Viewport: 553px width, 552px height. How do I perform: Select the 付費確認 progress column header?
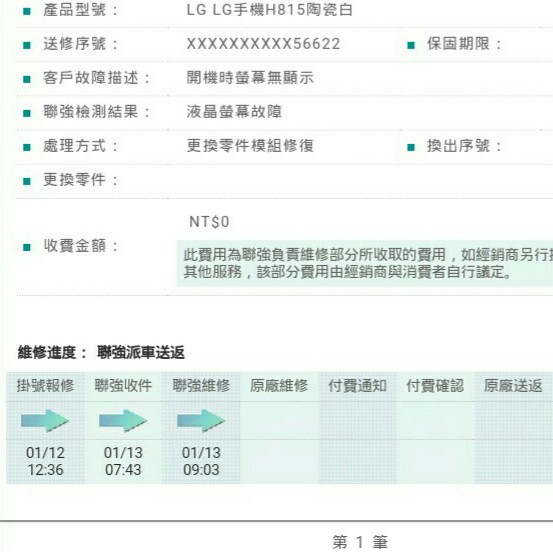(x=435, y=386)
